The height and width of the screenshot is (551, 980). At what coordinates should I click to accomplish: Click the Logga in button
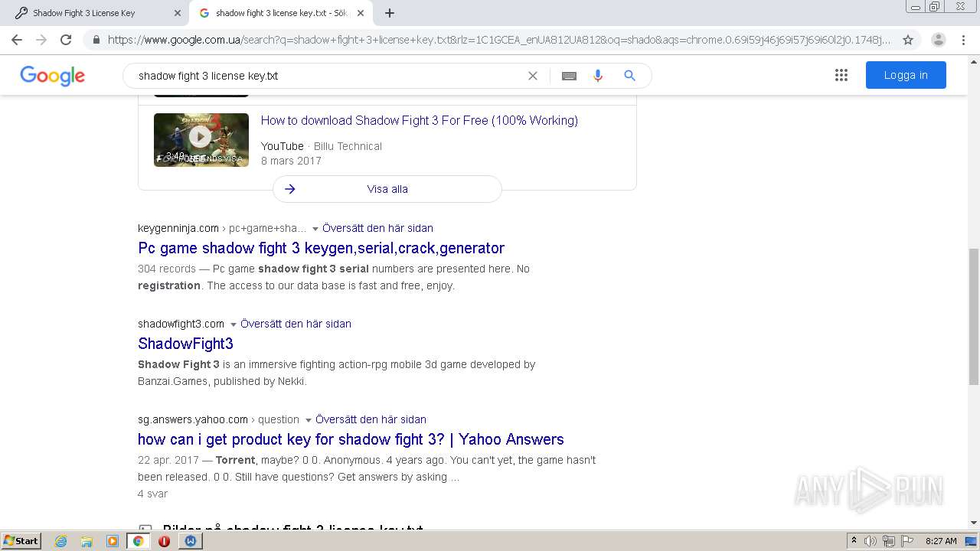[x=906, y=75]
